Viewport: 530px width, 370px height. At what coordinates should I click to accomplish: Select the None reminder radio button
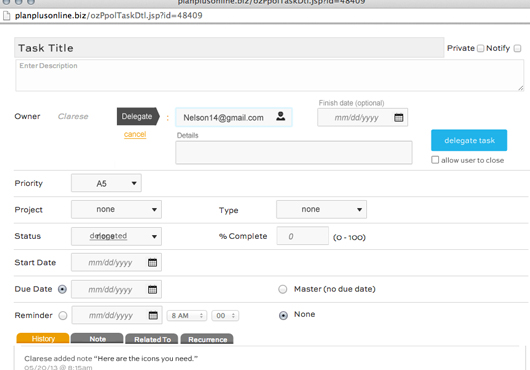click(283, 315)
